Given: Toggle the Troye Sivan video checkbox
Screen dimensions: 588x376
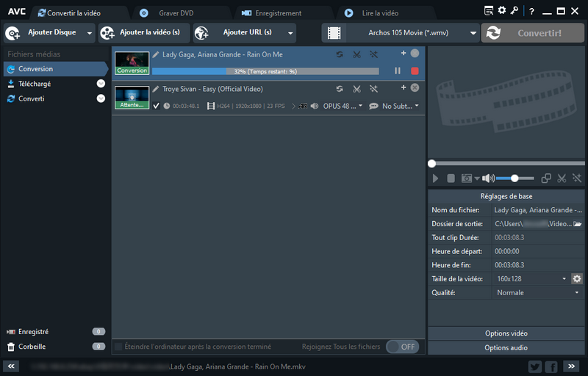Looking at the screenshot, I should click(x=157, y=106).
